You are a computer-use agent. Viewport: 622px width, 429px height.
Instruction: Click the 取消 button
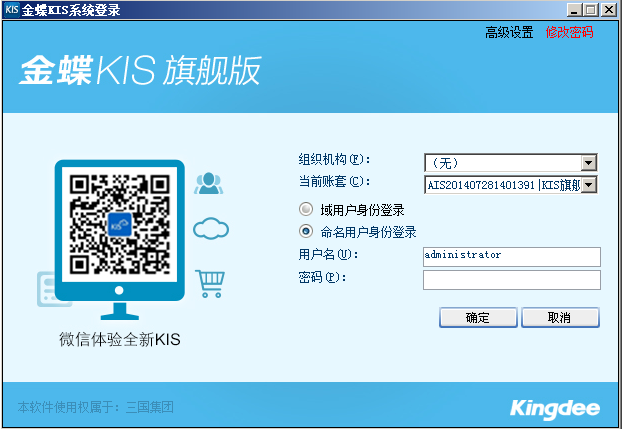[560, 317]
